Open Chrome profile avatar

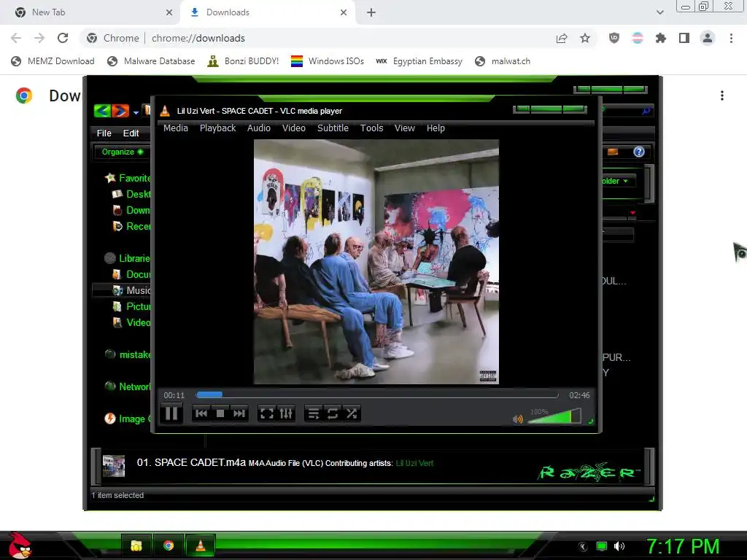click(708, 38)
